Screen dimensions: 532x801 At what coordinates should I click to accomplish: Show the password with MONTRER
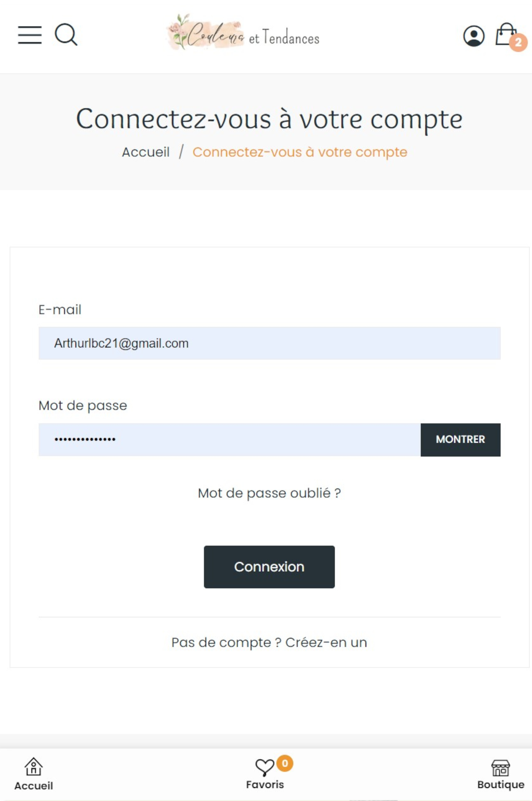coord(460,440)
